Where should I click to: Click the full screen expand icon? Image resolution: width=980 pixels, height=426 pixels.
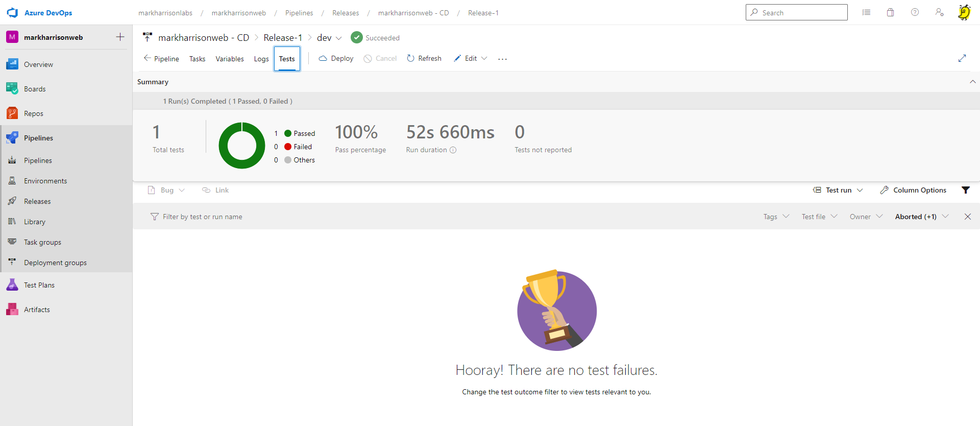pos(962,58)
